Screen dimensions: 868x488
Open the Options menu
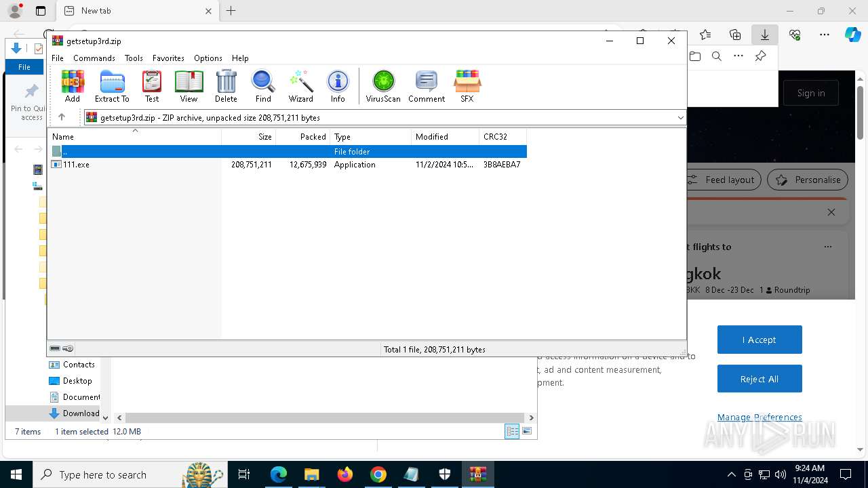click(208, 58)
